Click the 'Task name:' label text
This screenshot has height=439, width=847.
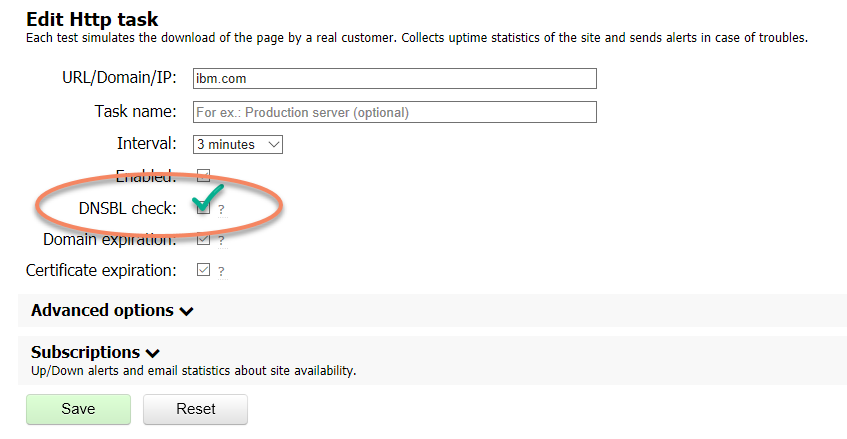point(136,111)
